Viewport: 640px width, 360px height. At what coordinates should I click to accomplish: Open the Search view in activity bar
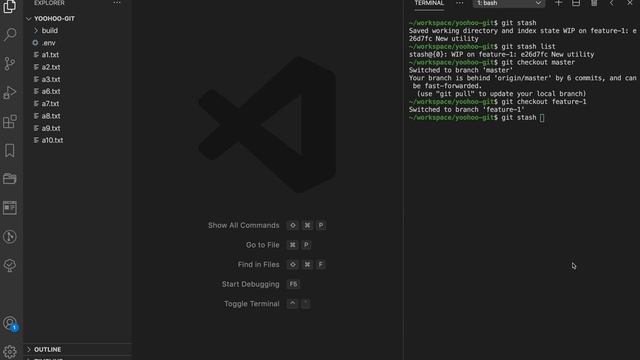coord(10,34)
